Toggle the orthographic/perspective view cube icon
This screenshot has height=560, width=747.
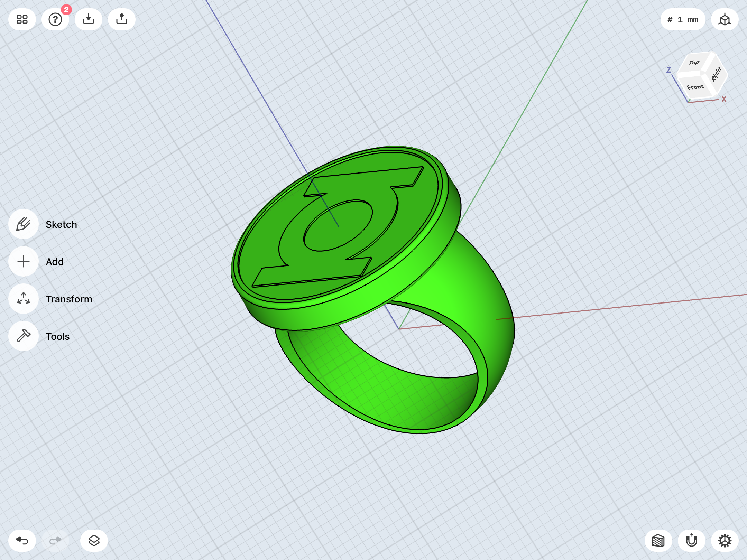(x=725, y=20)
